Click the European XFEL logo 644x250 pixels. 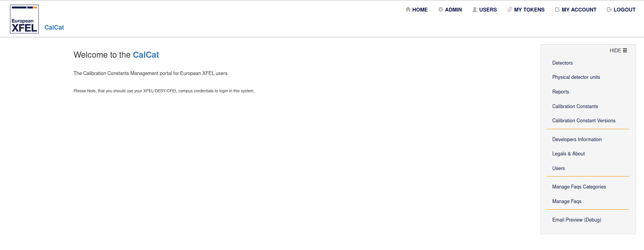(x=24, y=19)
